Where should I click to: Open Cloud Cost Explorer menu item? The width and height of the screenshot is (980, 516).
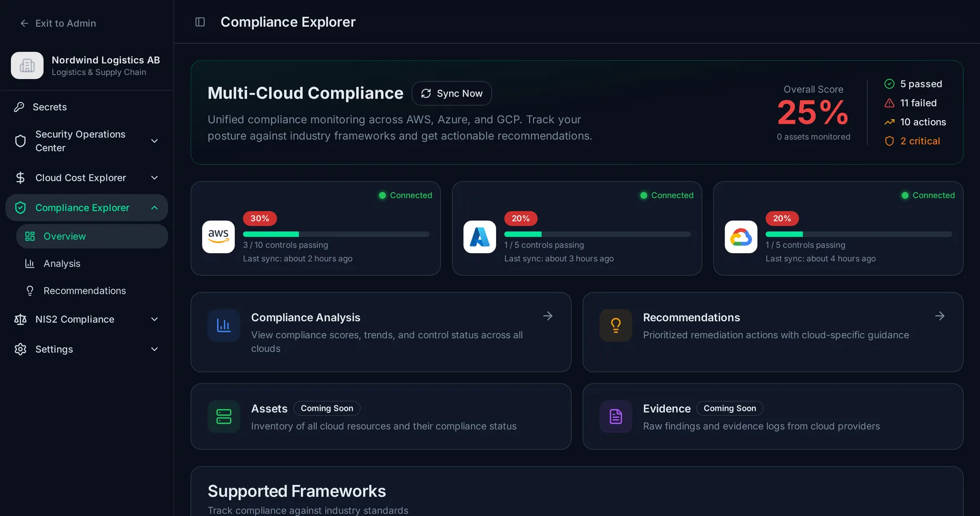pyautogui.click(x=87, y=178)
